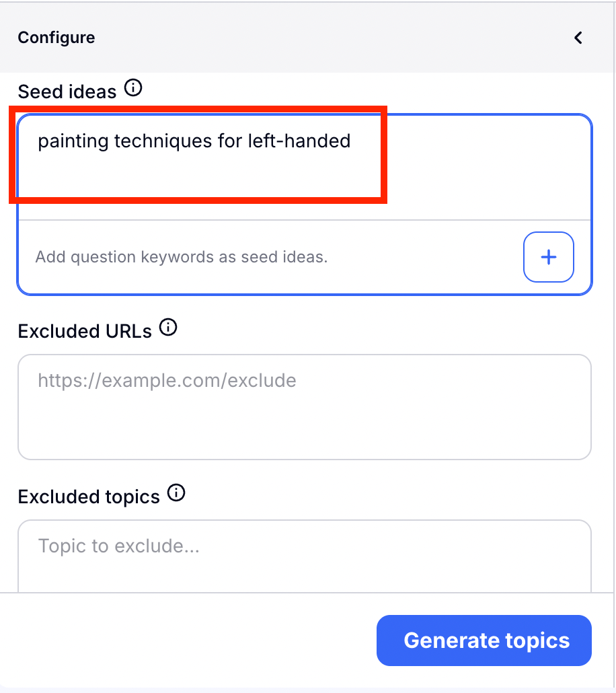Screen dimensions: 616x693
Task: Click the 'Excluded URLs' field label
Action: point(85,332)
